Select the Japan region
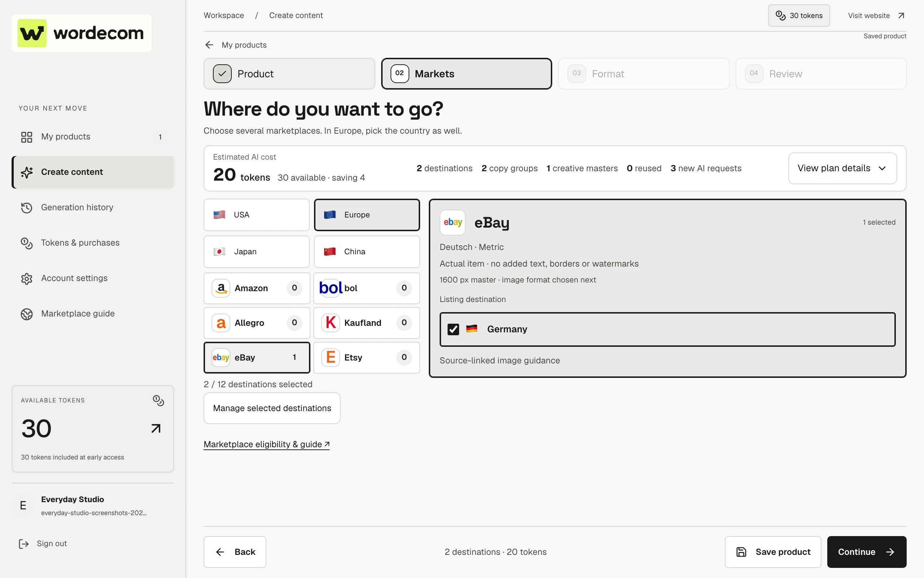This screenshot has width=924, height=578. pyautogui.click(x=256, y=251)
